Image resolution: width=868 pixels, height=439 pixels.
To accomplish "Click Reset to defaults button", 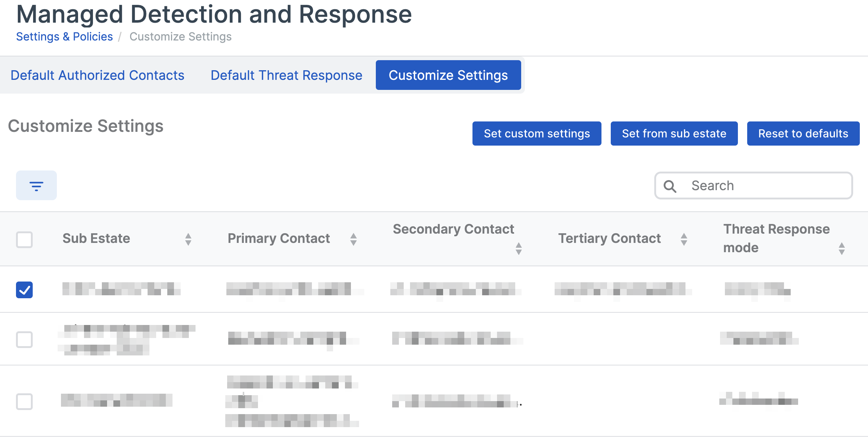I will (x=803, y=133).
